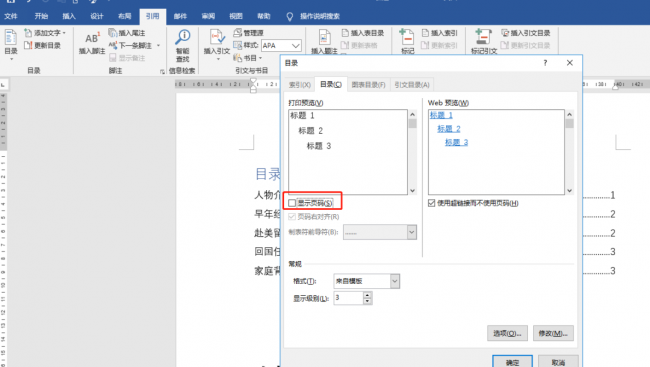Click the 书目 icon
Image resolution: width=650 pixels, height=367 pixels.
point(238,58)
